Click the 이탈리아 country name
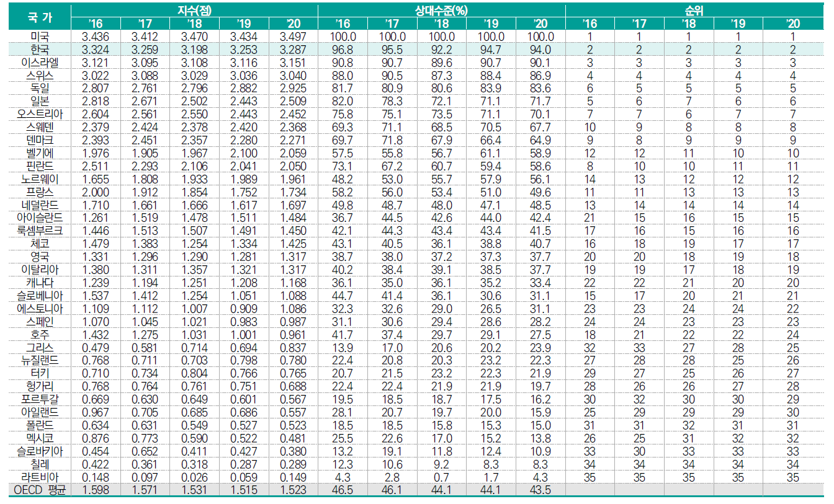 (40, 269)
